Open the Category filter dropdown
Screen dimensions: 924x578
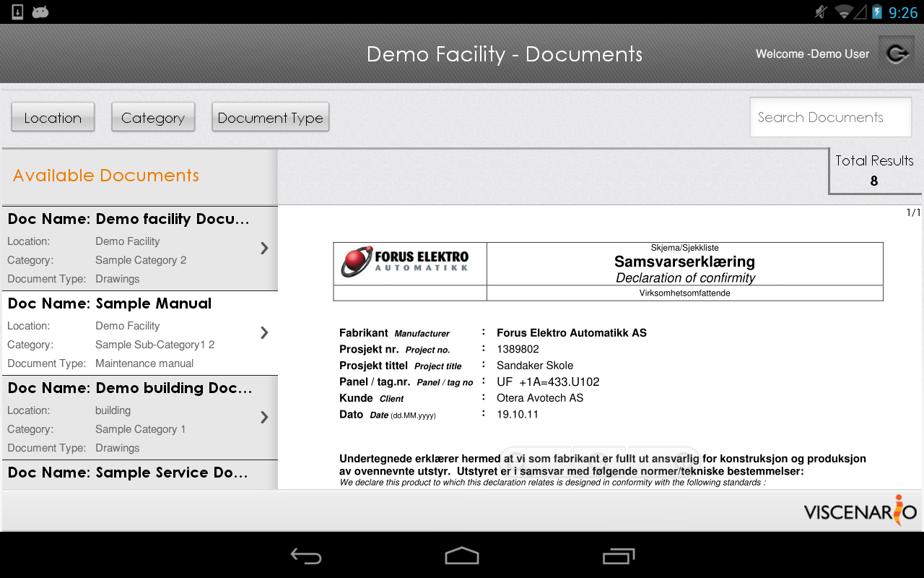pyautogui.click(x=153, y=118)
